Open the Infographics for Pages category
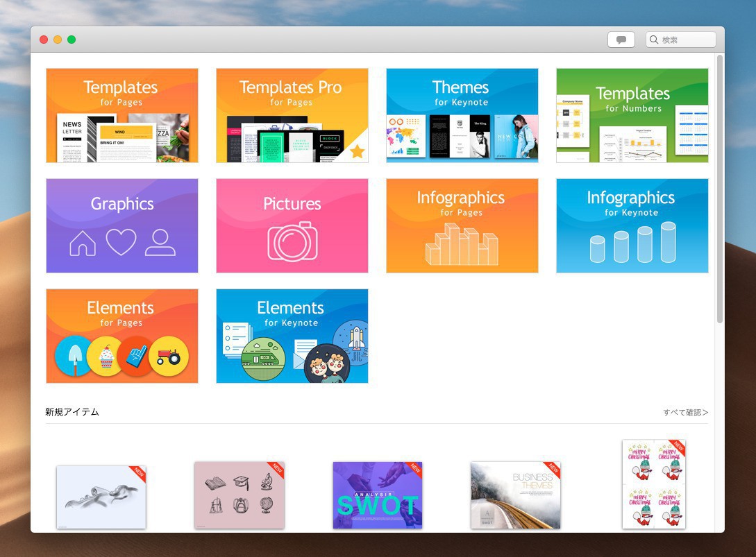The image size is (756, 557). tap(462, 225)
